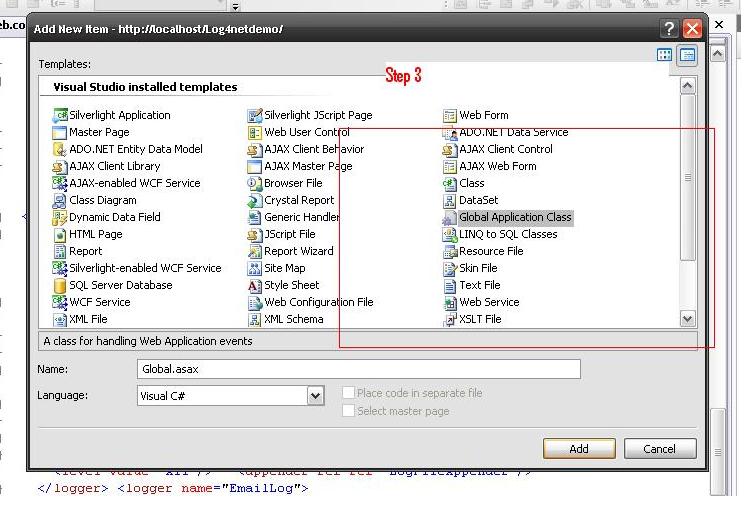Pick the Web Form template icon

click(449, 115)
